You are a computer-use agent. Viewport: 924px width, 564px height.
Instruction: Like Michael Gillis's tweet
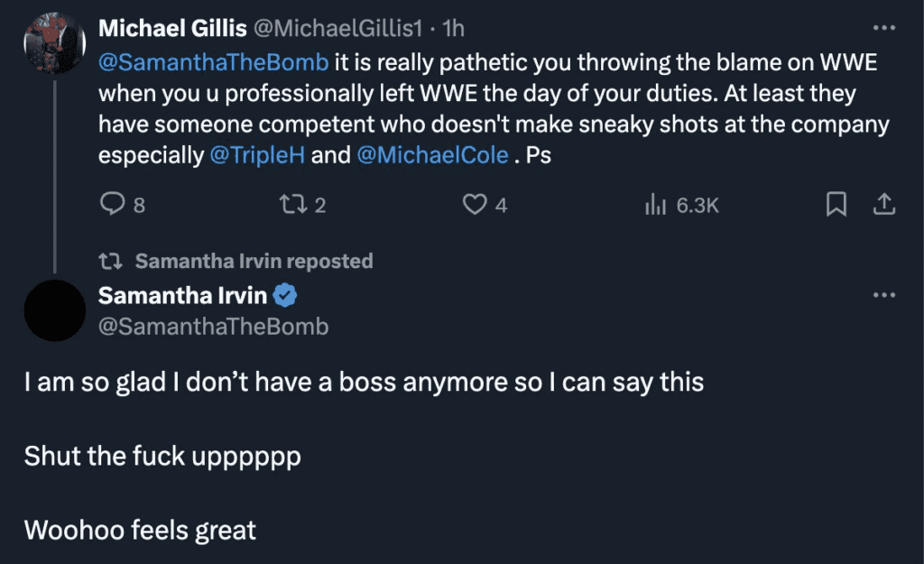(476, 205)
